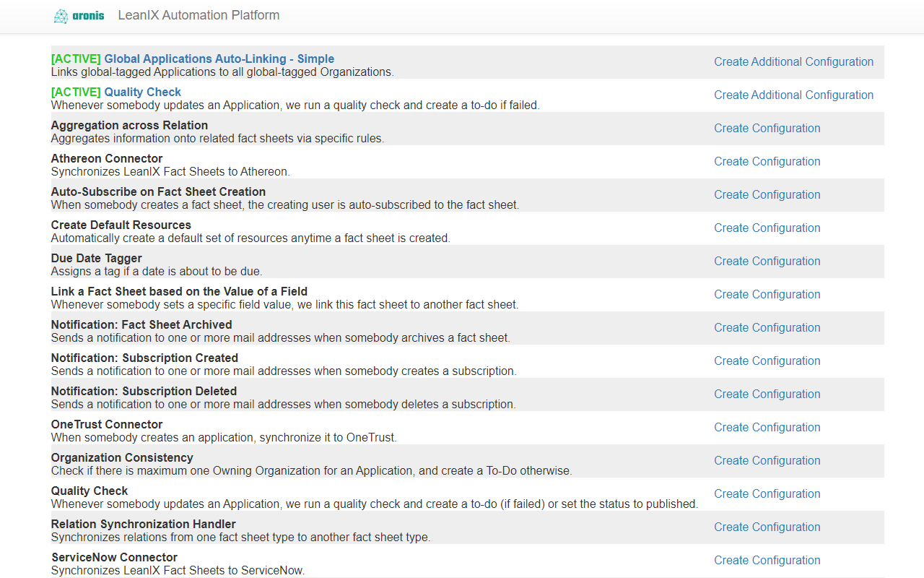Create configuration for Aggregation across Relation
924x578 pixels.
[767, 129]
